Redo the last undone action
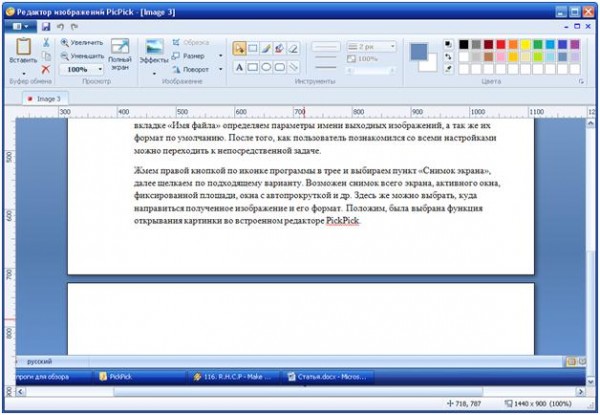The width and height of the screenshot is (600, 415). pyautogui.click(x=74, y=26)
